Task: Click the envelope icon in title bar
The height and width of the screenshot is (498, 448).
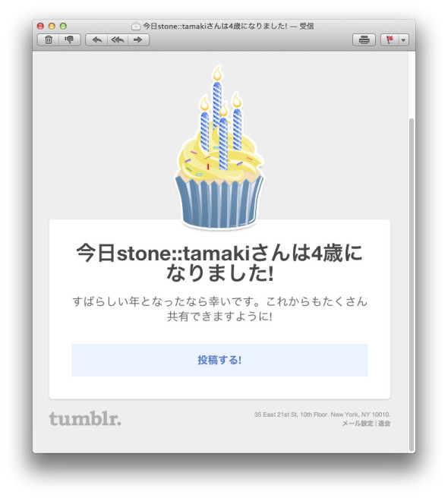Action: coord(136,27)
